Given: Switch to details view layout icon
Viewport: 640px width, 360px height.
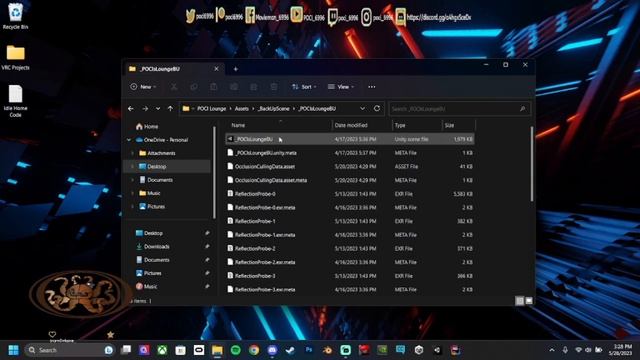Looking at the screenshot, I should click(520, 301).
